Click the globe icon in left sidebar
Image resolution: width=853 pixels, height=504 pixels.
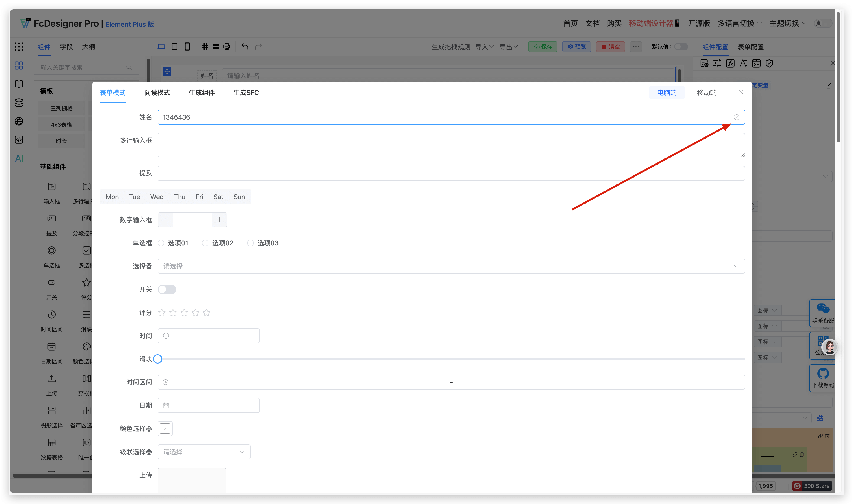point(19,121)
